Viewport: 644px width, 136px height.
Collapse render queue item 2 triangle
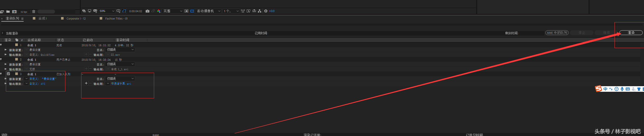click(1, 59)
